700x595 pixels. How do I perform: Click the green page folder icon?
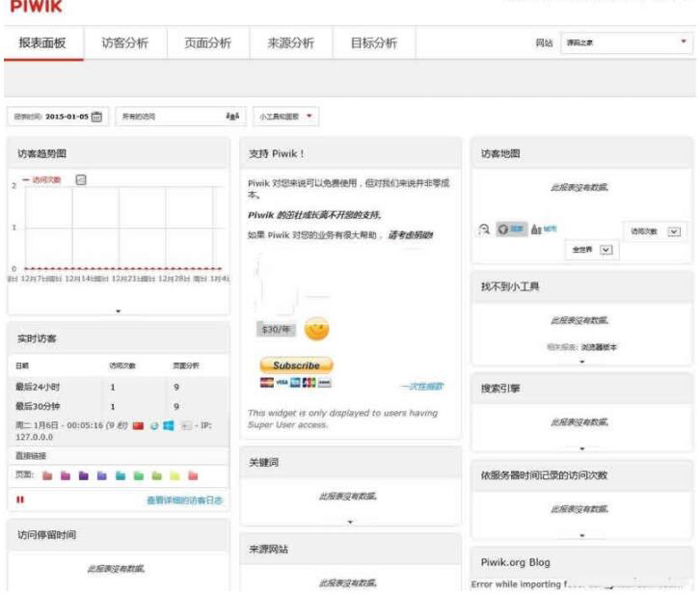tap(139, 475)
